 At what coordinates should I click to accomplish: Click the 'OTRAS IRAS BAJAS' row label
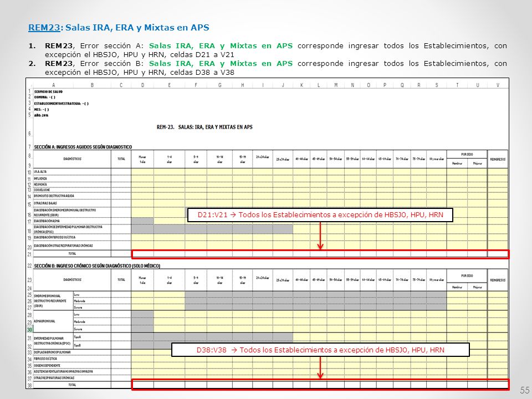coord(45,203)
